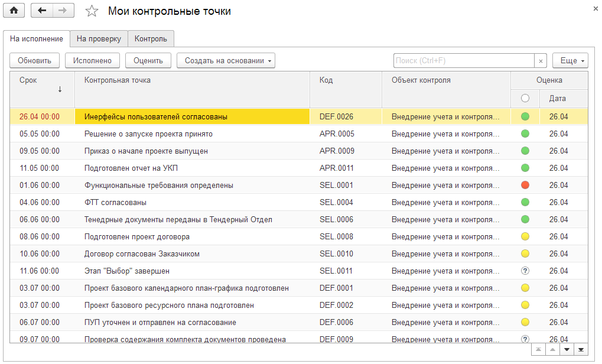Click the question-mark status for SEL.0011

pos(525,271)
